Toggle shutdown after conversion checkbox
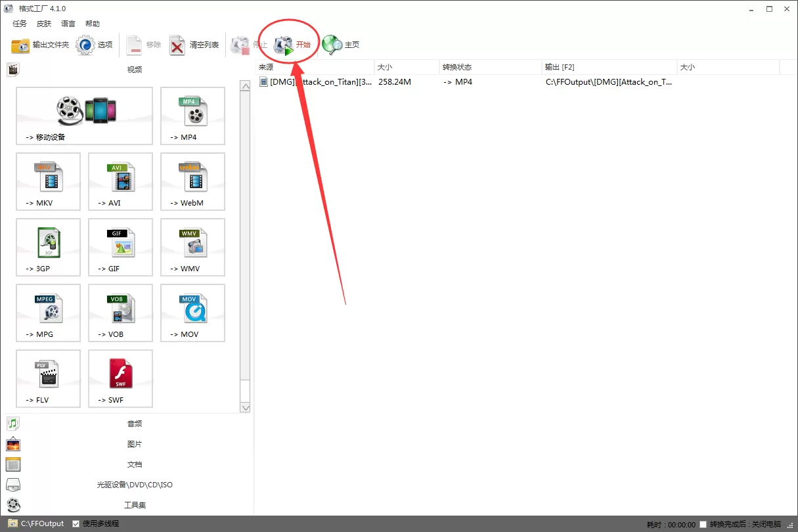This screenshot has height=532, width=798. pyautogui.click(x=703, y=524)
